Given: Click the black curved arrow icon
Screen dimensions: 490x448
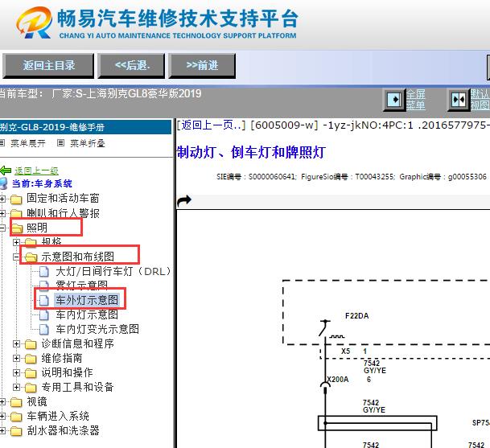Looking at the screenshot, I should pos(184,200).
